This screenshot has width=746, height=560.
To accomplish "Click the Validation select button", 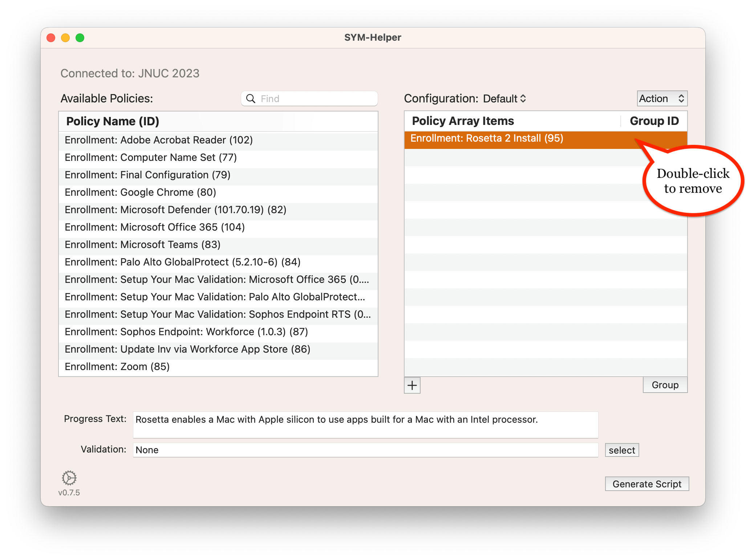I will 621,450.
